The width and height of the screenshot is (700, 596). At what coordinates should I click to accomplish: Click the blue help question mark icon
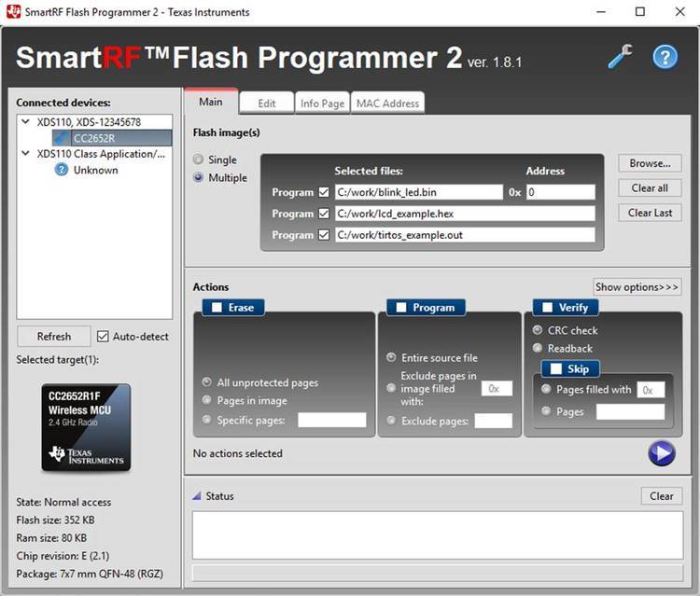(665, 56)
